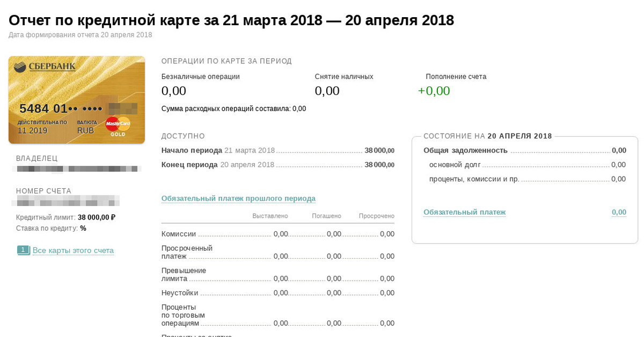
Task: Click the cards count icon showing 1
Action: pyautogui.click(x=24, y=250)
